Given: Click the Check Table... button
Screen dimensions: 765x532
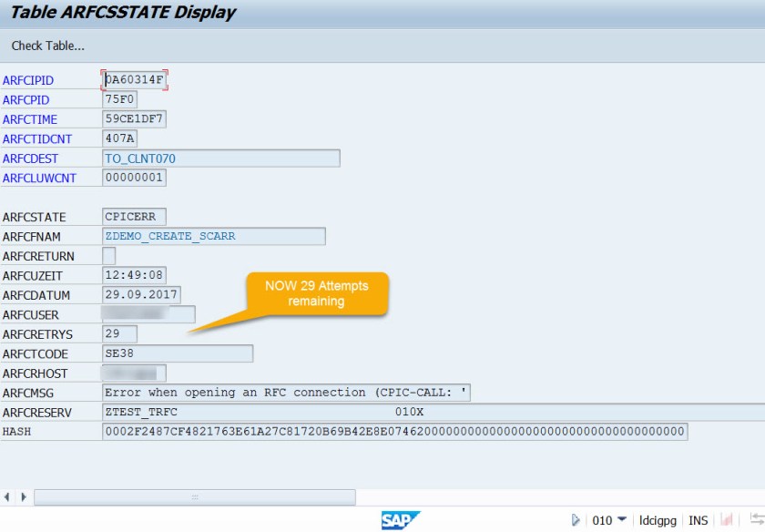Looking at the screenshot, I should (x=47, y=46).
